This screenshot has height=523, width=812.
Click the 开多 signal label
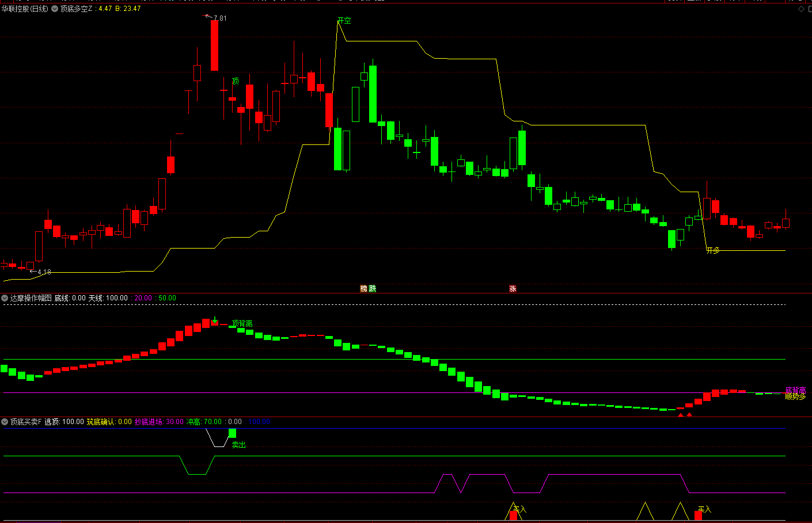713,250
